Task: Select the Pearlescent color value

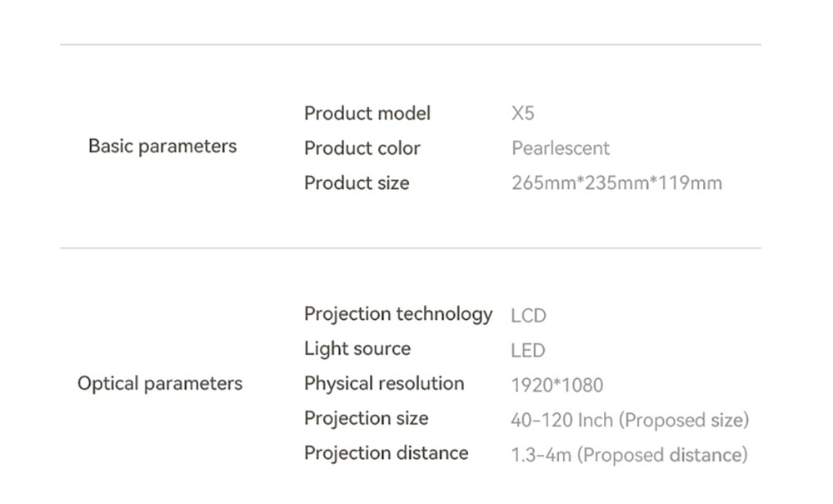Action: 561,148
